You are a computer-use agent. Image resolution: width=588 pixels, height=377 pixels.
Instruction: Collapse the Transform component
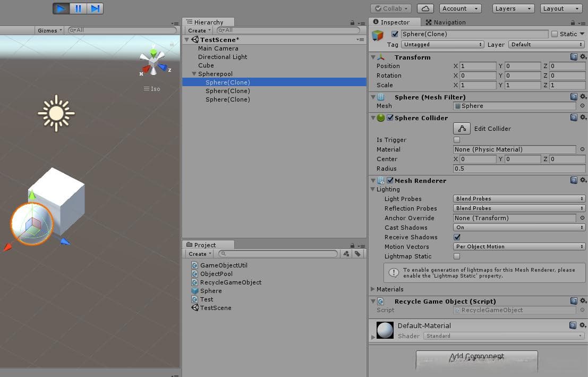(373, 57)
